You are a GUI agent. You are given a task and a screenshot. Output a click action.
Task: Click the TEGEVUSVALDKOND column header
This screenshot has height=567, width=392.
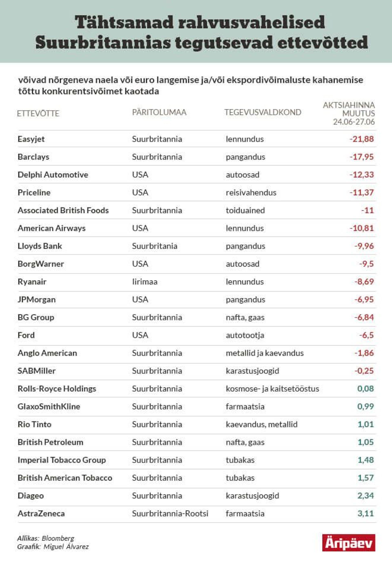point(263,112)
